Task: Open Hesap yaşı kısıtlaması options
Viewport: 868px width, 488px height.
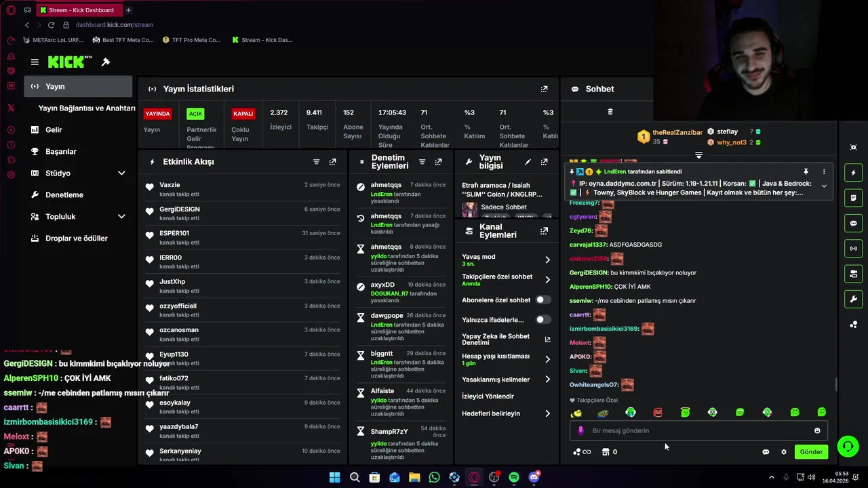Action: pyautogui.click(x=547, y=359)
